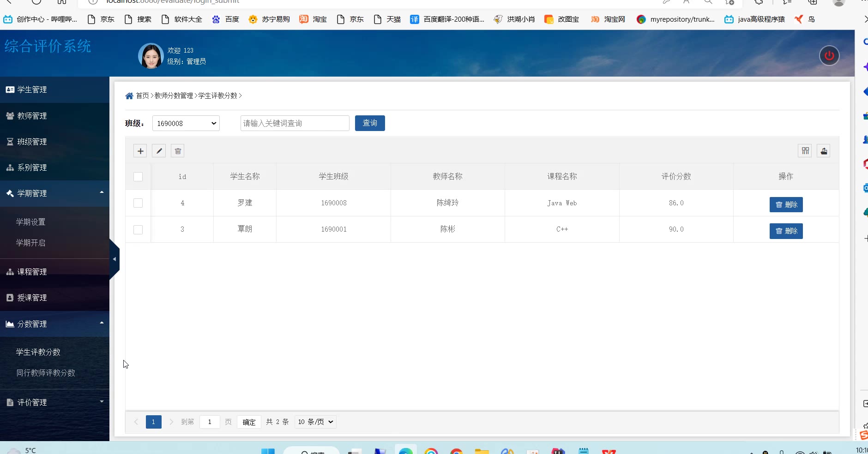Click 教师管理 group icon
This screenshot has height=454, width=868.
click(10, 116)
